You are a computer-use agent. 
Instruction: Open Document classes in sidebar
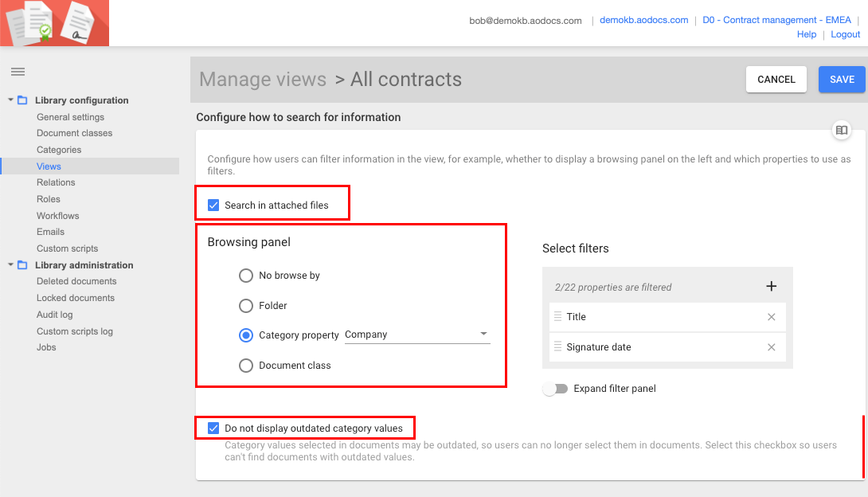pos(74,133)
